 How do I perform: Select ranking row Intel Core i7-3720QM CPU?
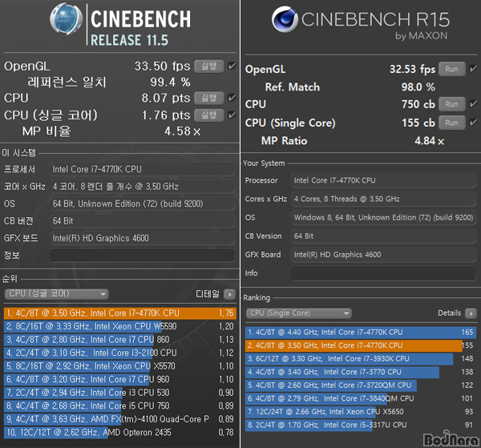pyautogui.click(x=361, y=385)
